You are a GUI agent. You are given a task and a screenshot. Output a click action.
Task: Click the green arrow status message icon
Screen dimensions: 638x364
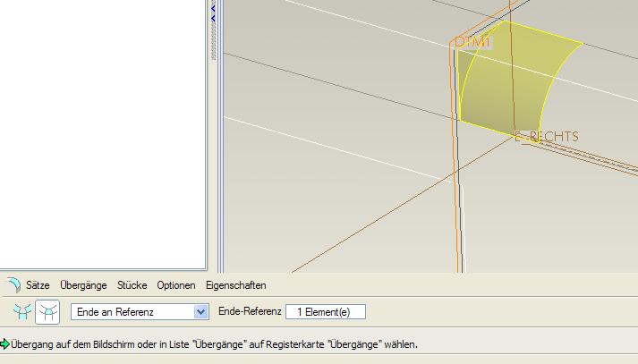click(4, 344)
